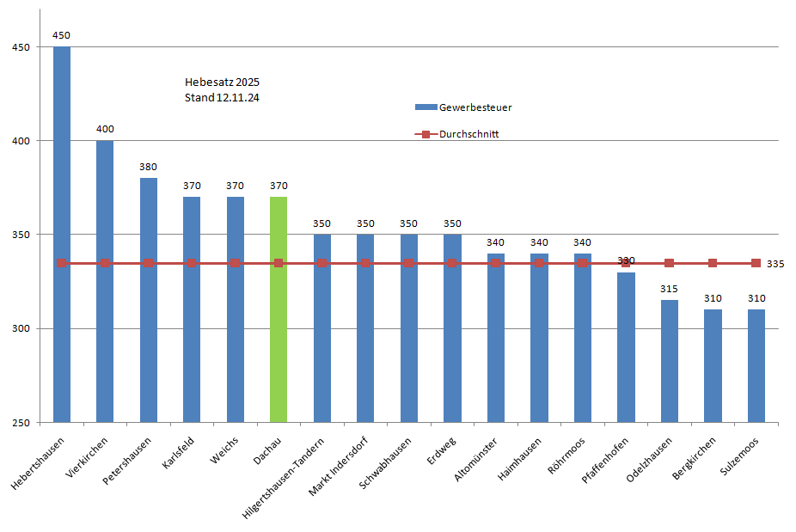Click average line marker above Odelzhausen bar
Image resolution: width=796 pixels, height=532 pixels.
click(669, 263)
